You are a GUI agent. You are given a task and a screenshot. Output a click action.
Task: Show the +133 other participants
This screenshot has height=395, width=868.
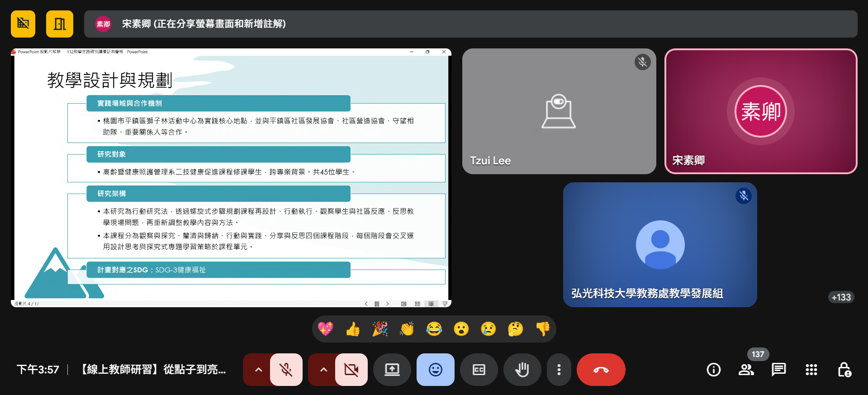[841, 297]
